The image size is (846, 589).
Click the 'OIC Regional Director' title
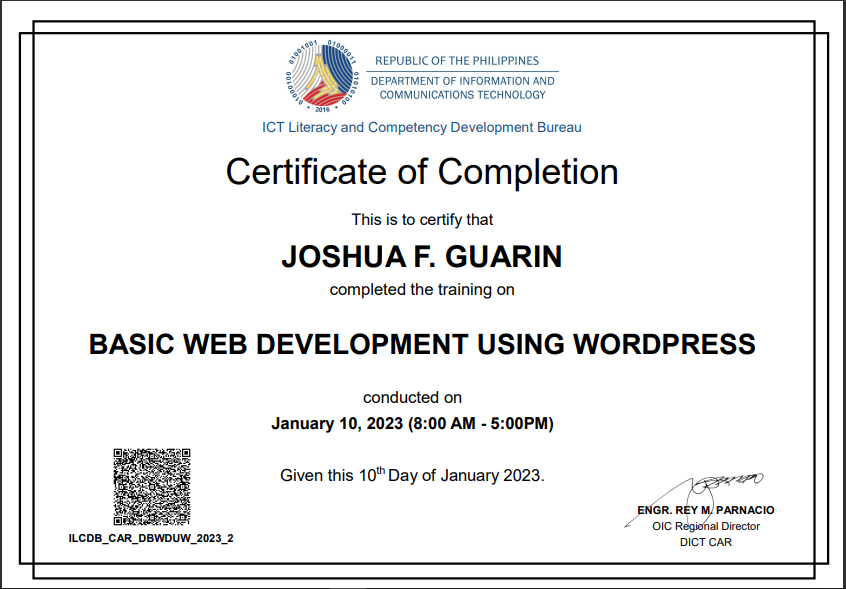[706, 526]
